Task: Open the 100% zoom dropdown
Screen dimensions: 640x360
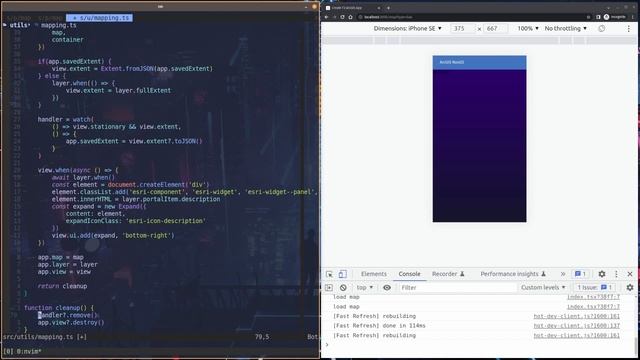Action: pyautogui.click(x=528, y=29)
